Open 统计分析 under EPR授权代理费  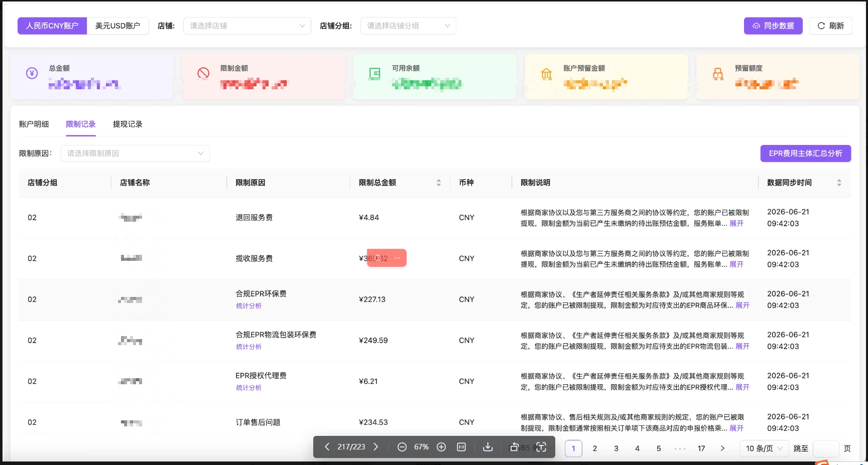pos(249,388)
